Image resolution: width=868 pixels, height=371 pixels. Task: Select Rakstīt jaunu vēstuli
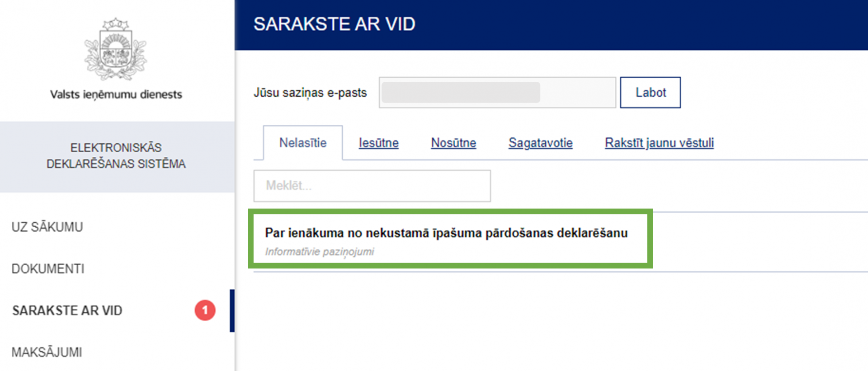pos(659,143)
